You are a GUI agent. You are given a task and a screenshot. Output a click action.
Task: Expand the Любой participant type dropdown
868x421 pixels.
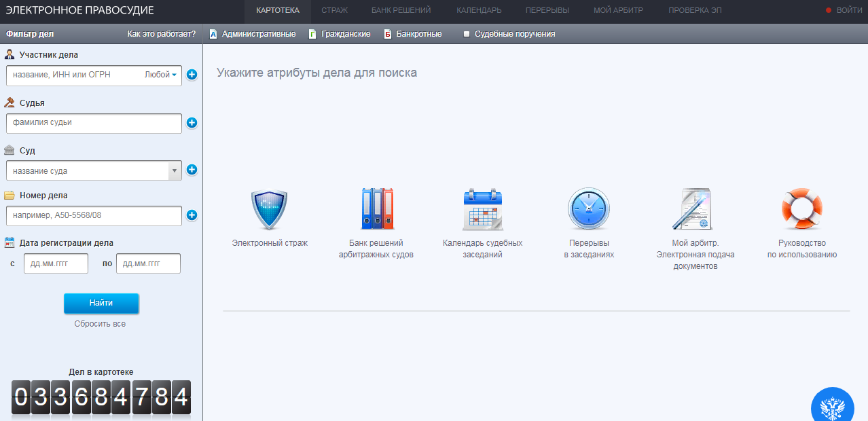pyautogui.click(x=161, y=75)
